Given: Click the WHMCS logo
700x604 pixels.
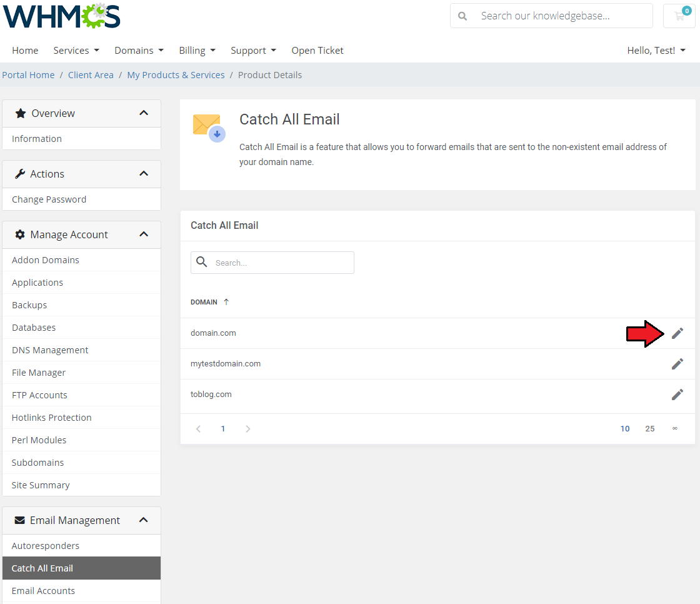Looking at the screenshot, I should coord(62,16).
